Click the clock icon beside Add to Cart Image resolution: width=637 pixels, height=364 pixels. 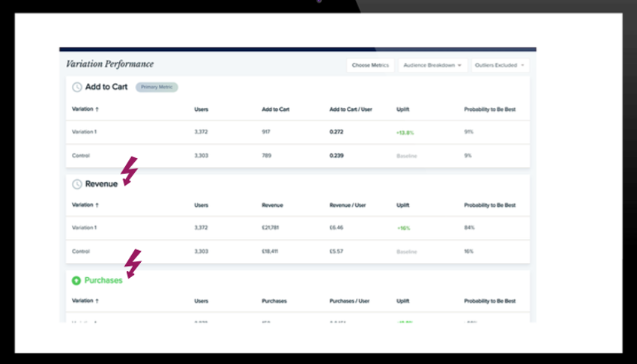click(76, 87)
